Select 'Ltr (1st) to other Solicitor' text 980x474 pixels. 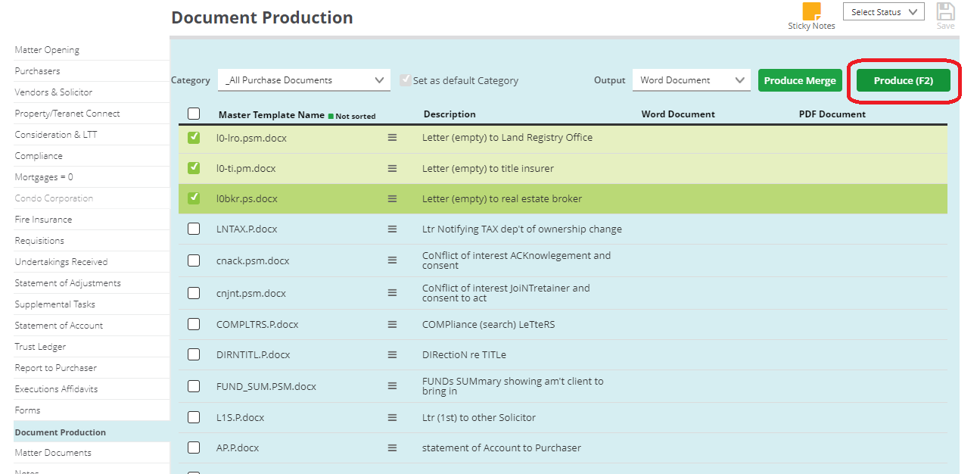coord(479,417)
